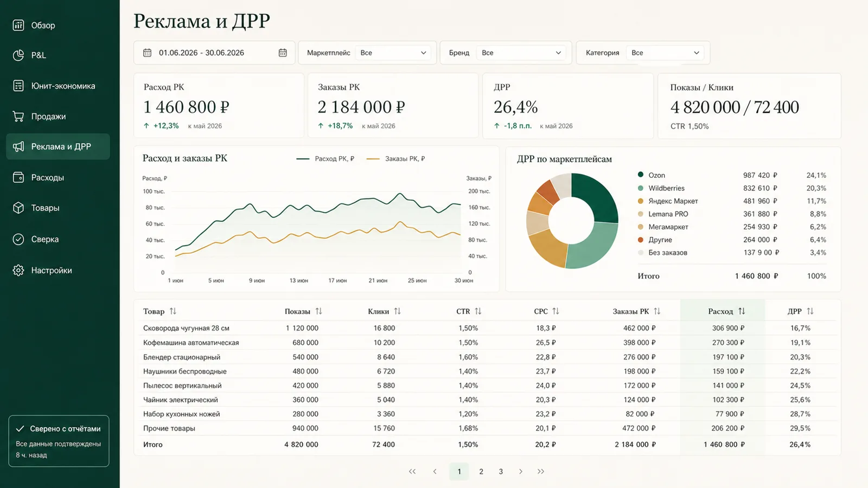Click the calendar icon in date range field
This screenshot has width=868, height=488.
pos(283,53)
